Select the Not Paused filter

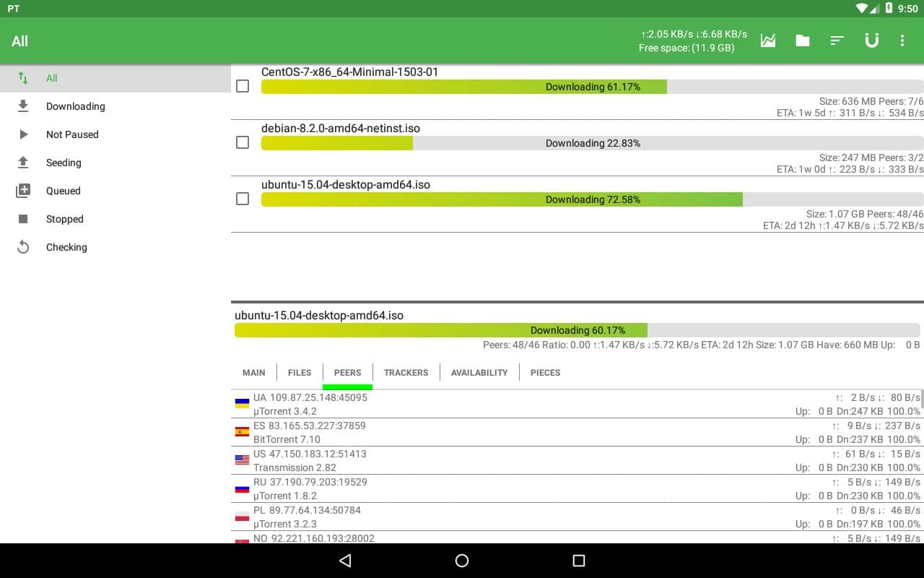click(x=72, y=134)
